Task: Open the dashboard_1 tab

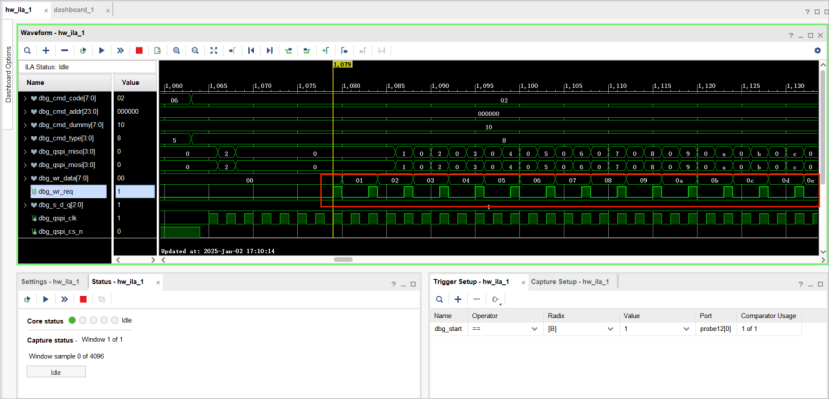Action: coord(75,10)
